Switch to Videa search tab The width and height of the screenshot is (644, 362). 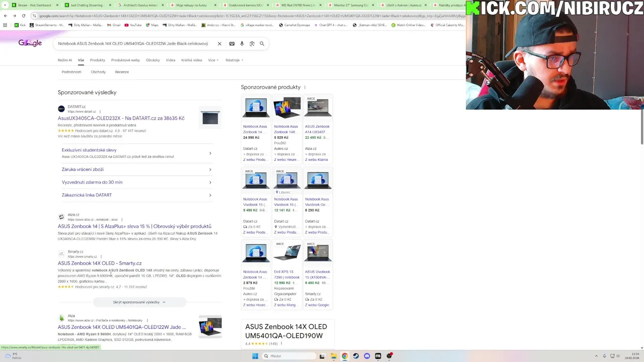[x=171, y=60]
